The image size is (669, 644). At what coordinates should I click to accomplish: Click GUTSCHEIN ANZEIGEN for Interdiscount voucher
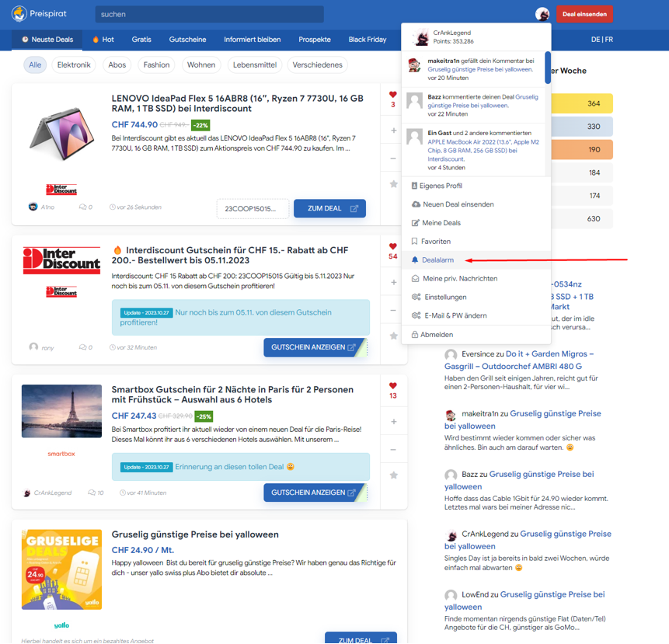315,347
